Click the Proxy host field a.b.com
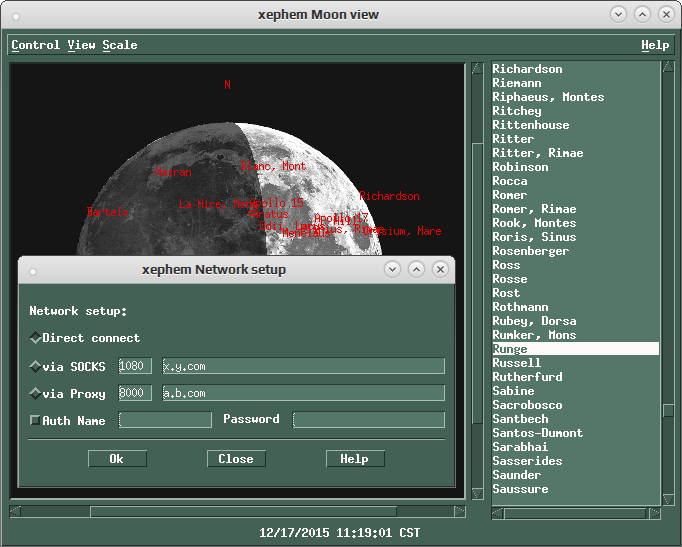This screenshot has height=547, width=682. [x=304, y=393]
